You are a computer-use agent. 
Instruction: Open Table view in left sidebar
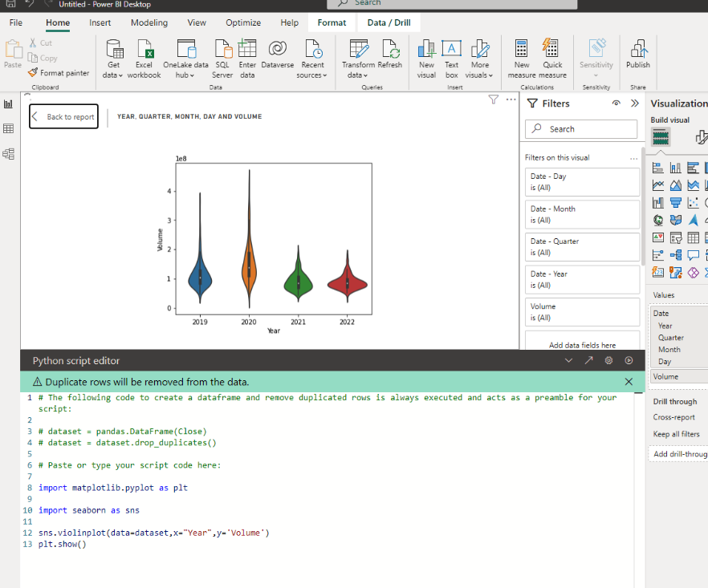click(x=9, y=128)
